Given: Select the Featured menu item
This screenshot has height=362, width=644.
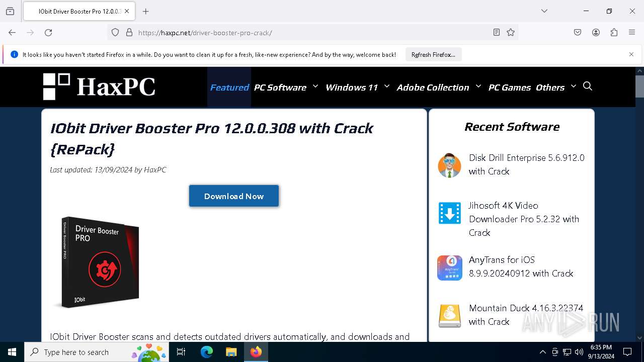Looking at the screenshot, I should click(x=229, y=87).
